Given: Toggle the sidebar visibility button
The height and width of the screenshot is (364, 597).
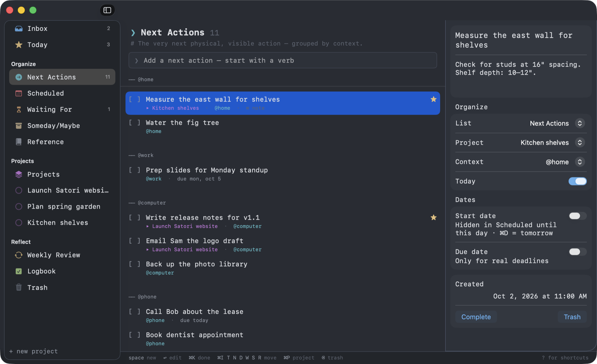Looking at the screenshot, I should point(107,10).
